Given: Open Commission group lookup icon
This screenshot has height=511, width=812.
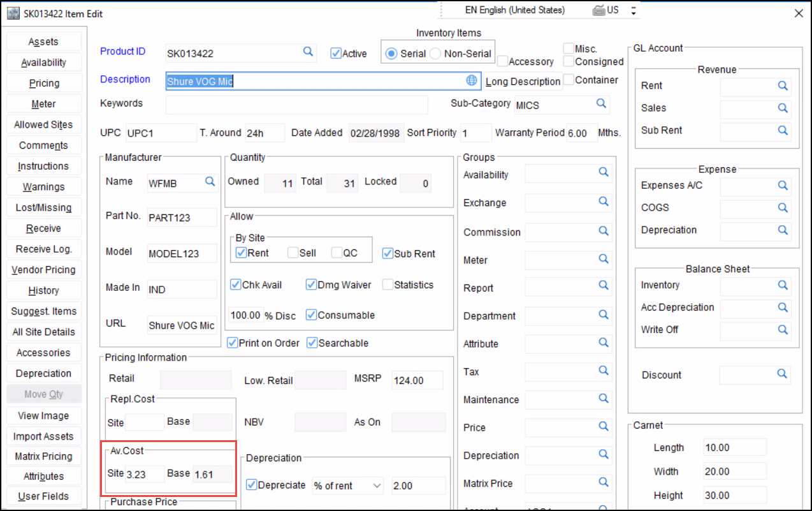Looking at the screenshot, I should click(604, 230).
